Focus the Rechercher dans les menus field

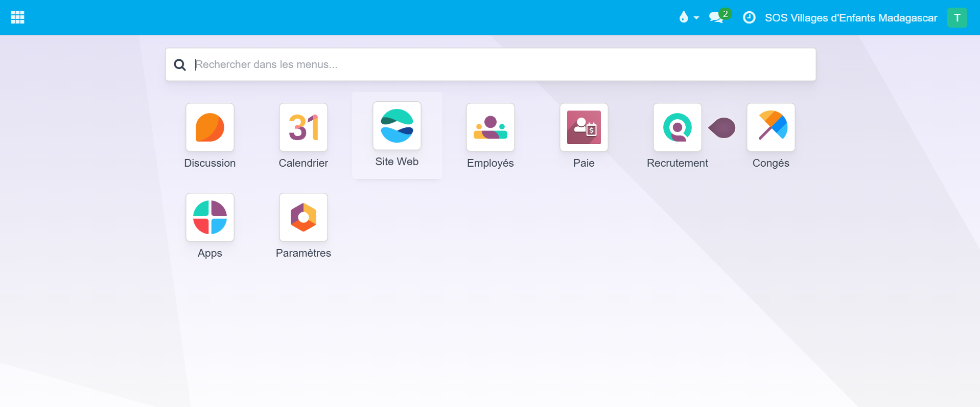(491, 64)
